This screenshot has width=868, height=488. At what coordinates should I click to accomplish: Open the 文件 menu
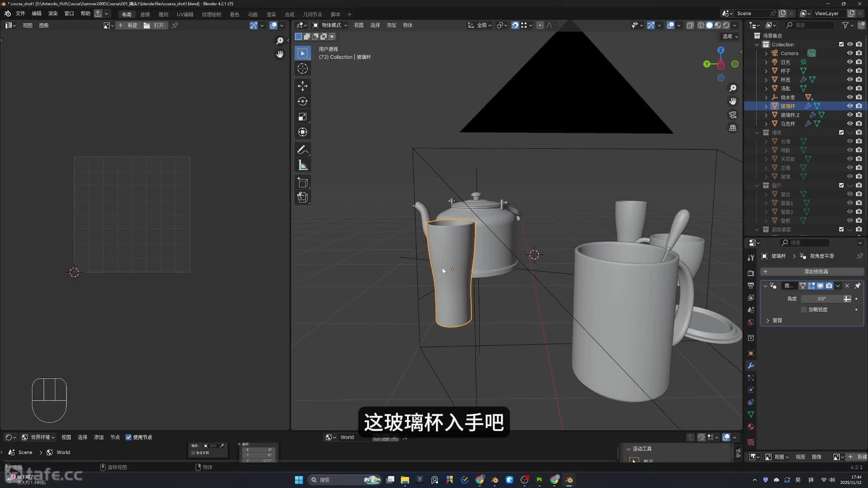click(20, 14)
